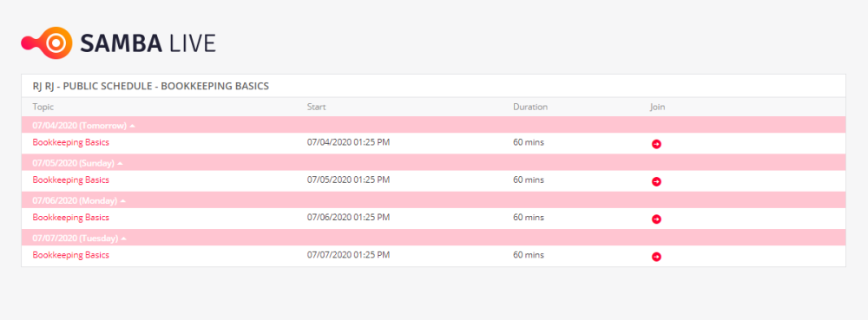Collapse the 07/07/2020 (Tuesday) group
The height and width of the screenshot is (320, 868).
click(x=124, y=238)
